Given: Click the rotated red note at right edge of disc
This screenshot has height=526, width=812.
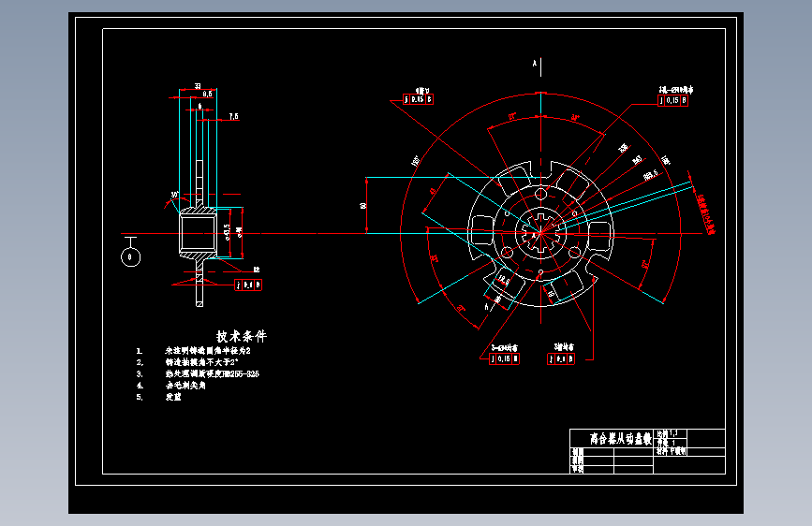Looking at the screenshot, I should [x=706, y=214].
